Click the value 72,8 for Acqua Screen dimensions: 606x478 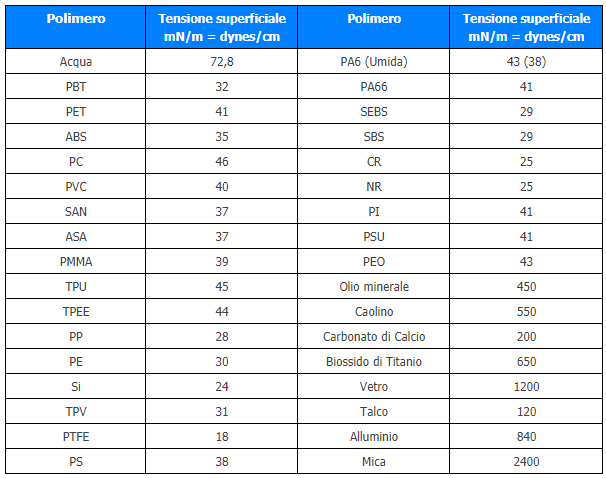[221, 61]
